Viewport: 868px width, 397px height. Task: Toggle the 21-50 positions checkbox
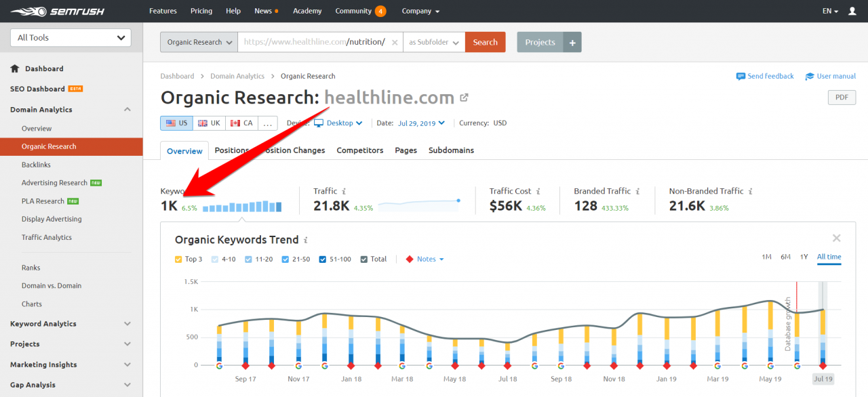click(285, 259)
